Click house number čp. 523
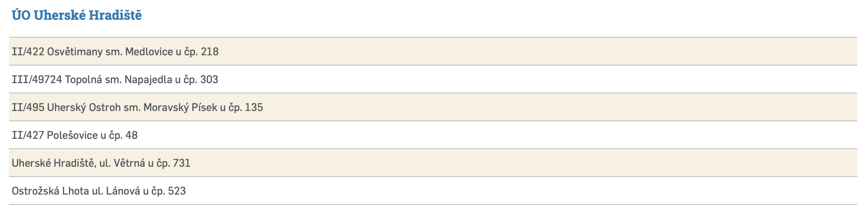Image resolution: width=868 pixels, height=213 pixels. point(168,191)
